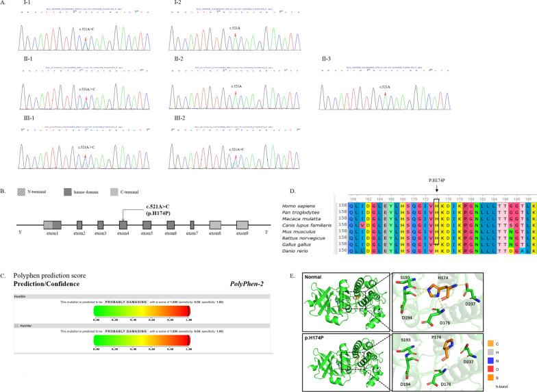Click the H174 residue label
This screenshot has height=392, width=537.
(x=442, y=278)
